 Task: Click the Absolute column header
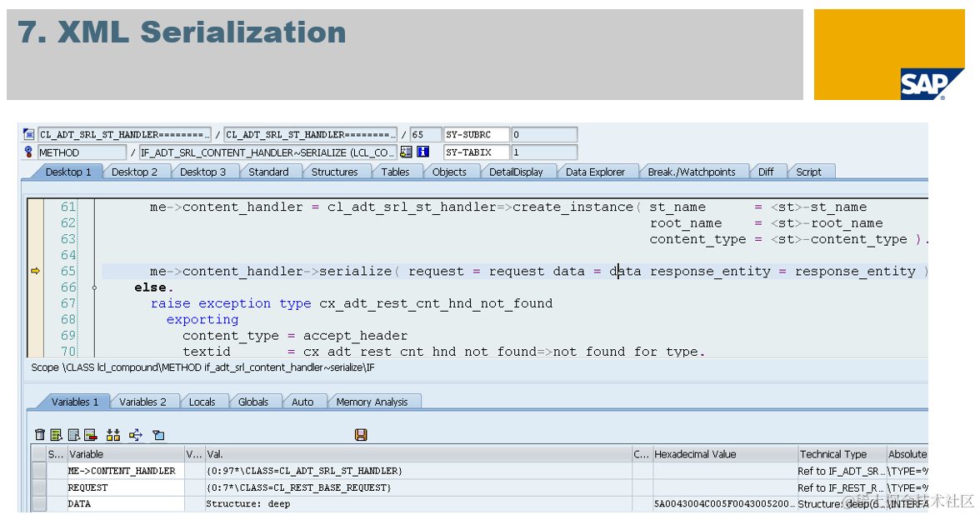pos(907,454)
